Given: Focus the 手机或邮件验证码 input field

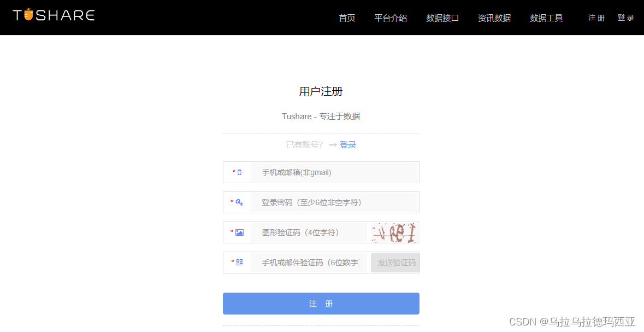Looking at the screenshot, I should click(309, 263).
